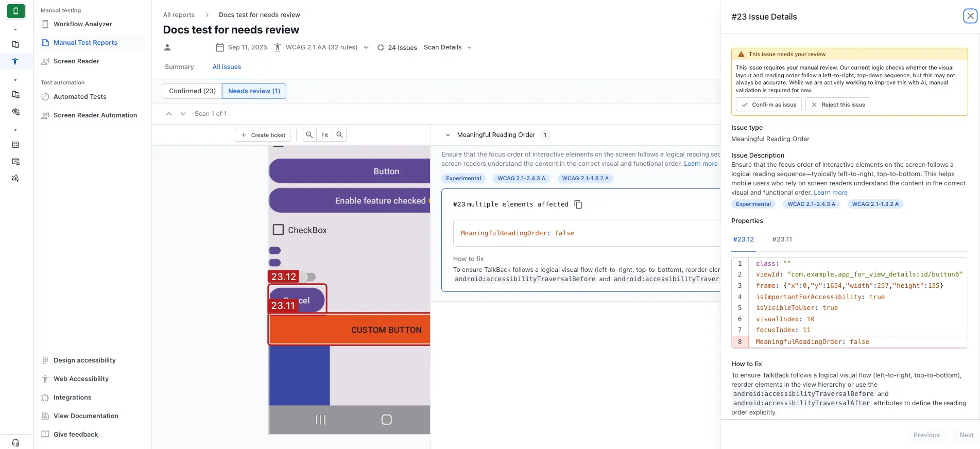Click the zoom out magnifier icon
The width and height of the screenshot is (980, 449).
[x=309, y=135]
